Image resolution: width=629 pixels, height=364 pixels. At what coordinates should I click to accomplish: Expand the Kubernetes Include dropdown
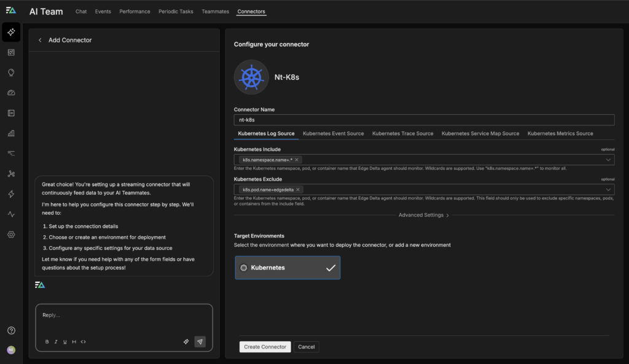point(608,160)
